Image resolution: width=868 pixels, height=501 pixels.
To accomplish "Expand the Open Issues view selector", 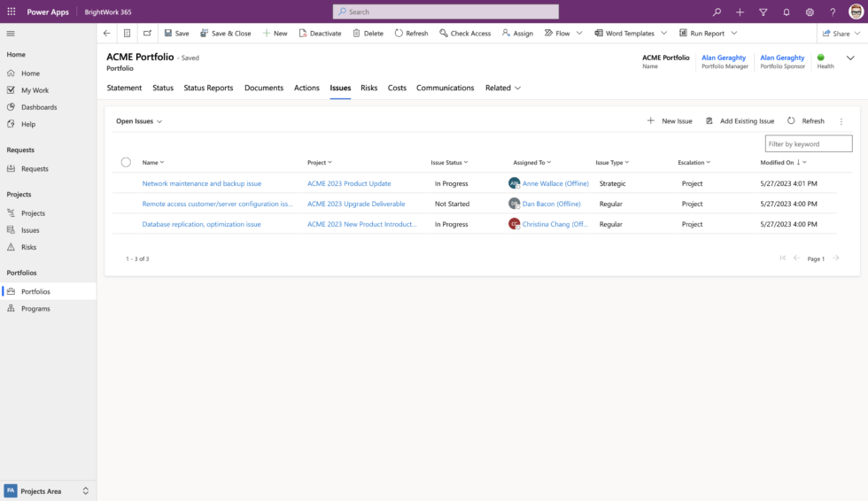I will coord(139,121).
